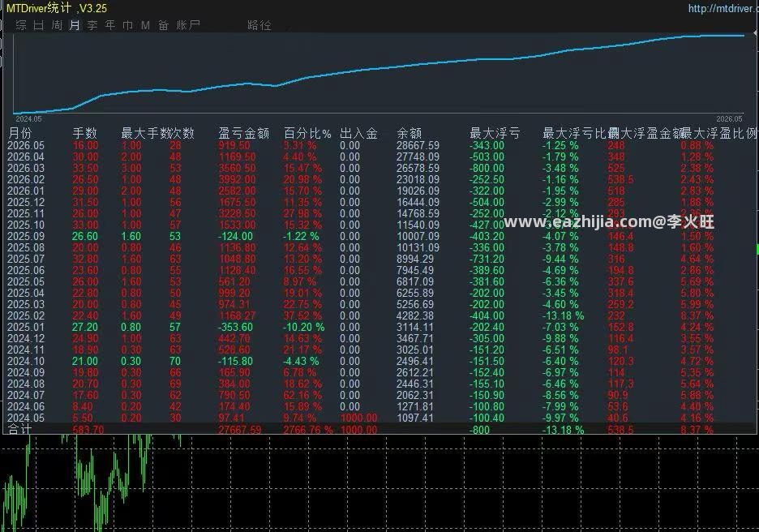Click the balance value 10007.09
759x532 pixels.
point(418,236)
